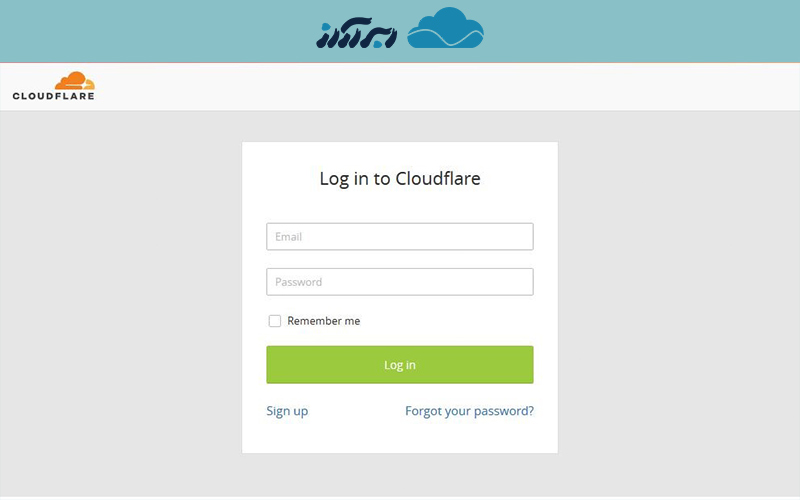The width and height of the screenshot is (800, 500).
Task: Click the blue cloud icon in top banner
Action: point(446,28)
